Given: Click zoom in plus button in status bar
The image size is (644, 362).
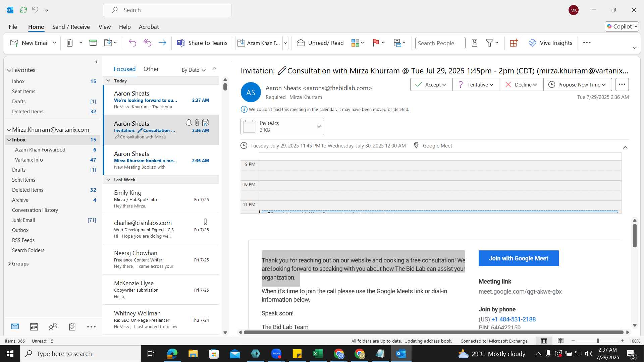Looking at the screenshot, I should pyautogui.click(x=623, y=341).
